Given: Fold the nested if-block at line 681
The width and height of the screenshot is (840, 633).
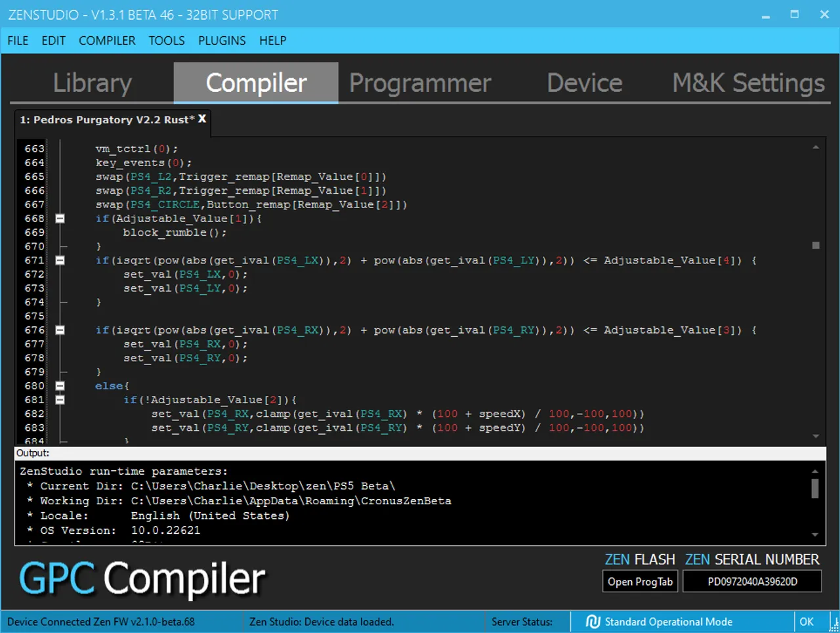Looking at the screenshot, I should click(x=60, y=400).
